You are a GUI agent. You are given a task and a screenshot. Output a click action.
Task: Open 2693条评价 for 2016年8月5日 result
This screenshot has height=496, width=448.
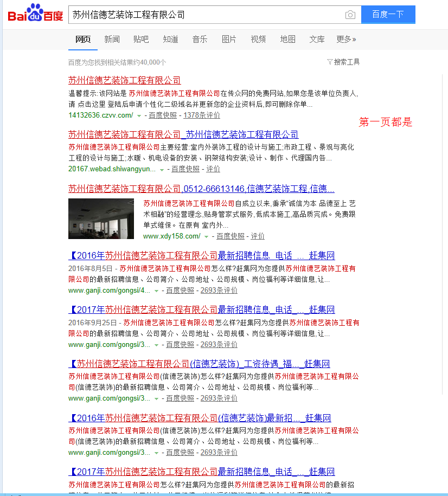pos(219,290)
